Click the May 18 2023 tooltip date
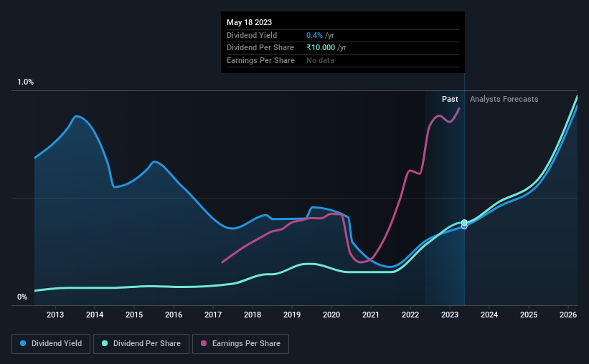Viewport: 589px width, 364px height. (249, 22)
